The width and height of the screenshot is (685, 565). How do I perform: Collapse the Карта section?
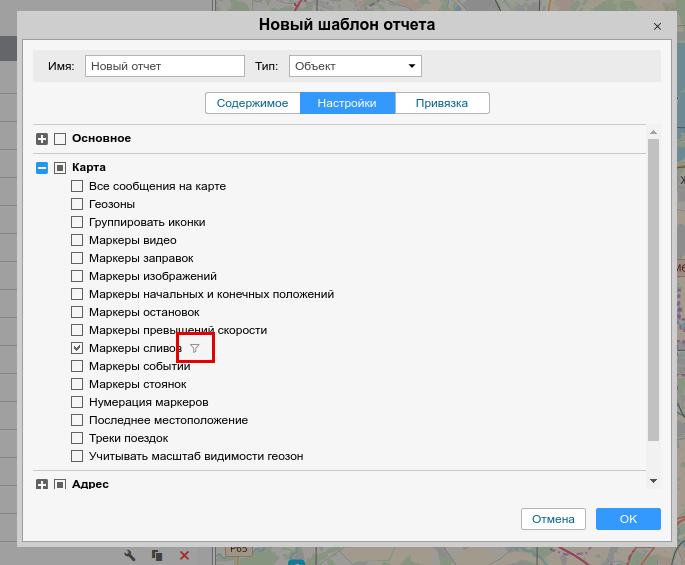[42, 168]
